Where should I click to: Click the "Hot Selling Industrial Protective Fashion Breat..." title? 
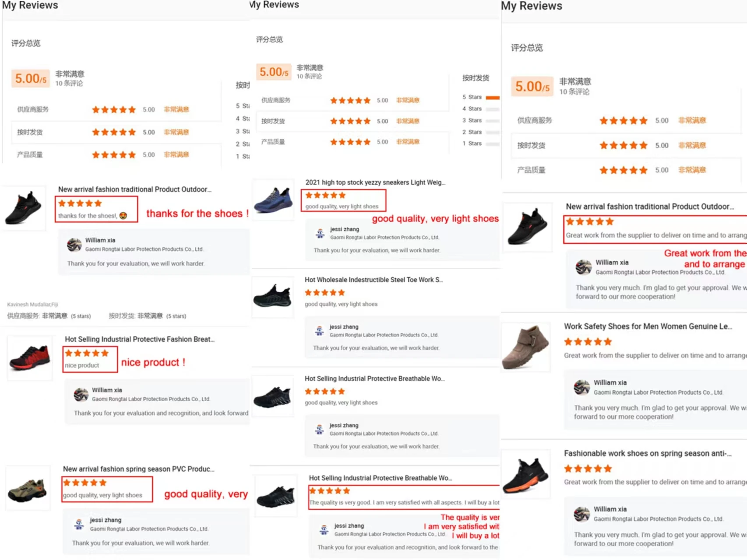(139, 339)
